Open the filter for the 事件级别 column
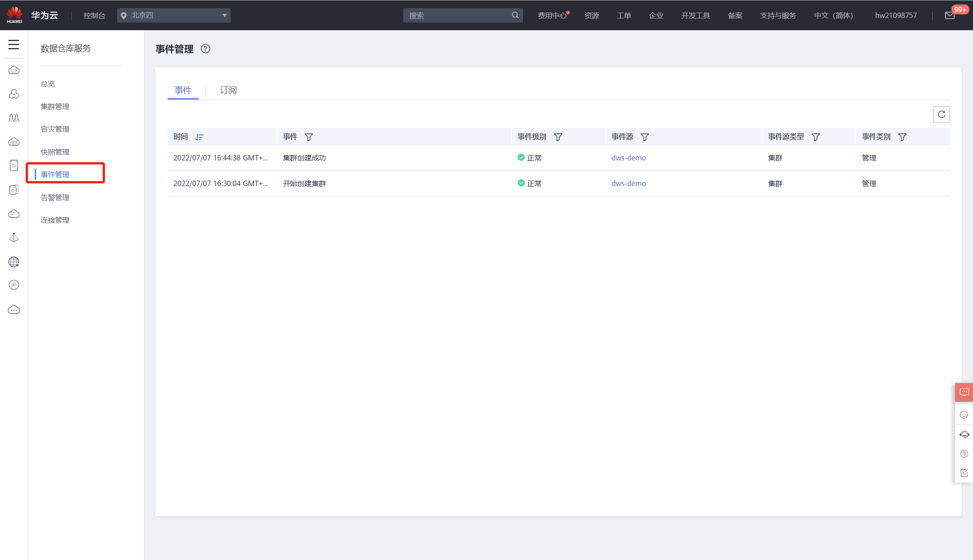This screenshot has height=560, width=973. pos(558,137)
